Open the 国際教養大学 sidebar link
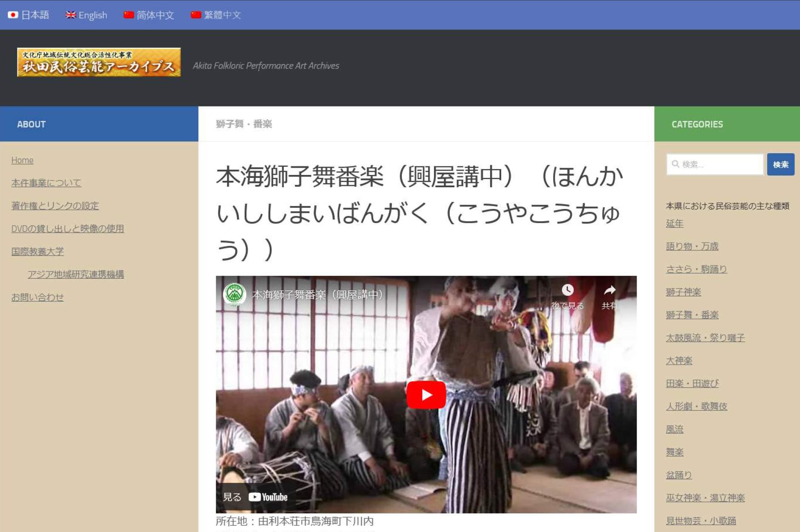This screenshot has height=532, width=800. pos(37,252)
